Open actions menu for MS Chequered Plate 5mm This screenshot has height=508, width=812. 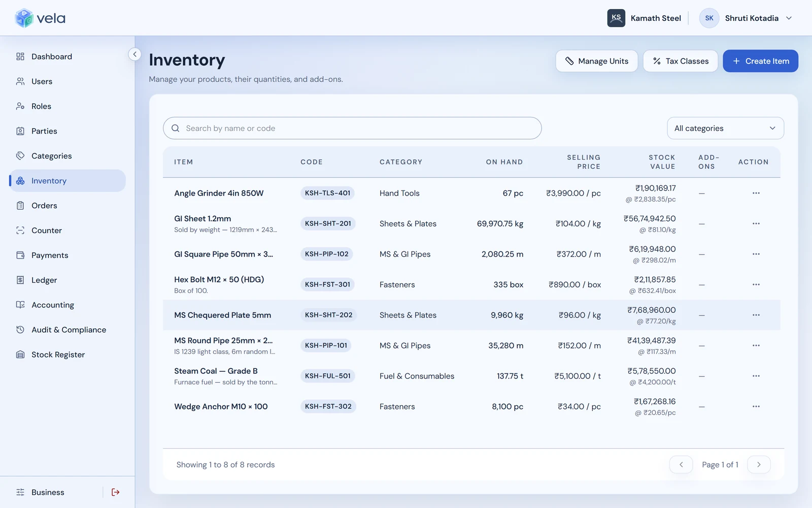[756, 315]
